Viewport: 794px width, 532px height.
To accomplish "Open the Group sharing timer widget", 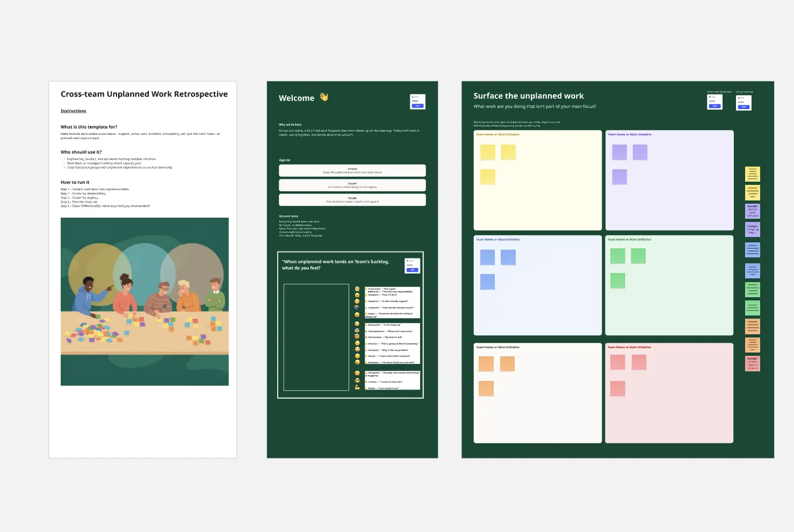I will click(x=744, y=103).
